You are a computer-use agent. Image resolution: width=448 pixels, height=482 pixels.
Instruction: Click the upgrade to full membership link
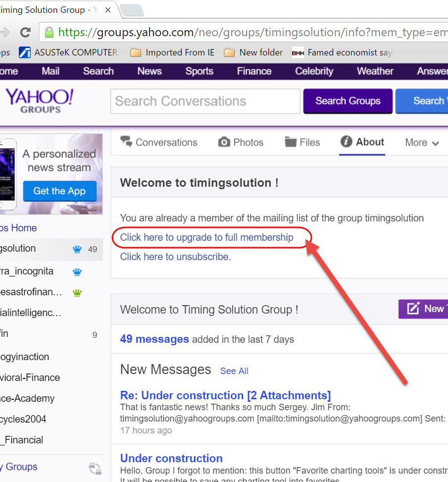(x=206, y=237)
